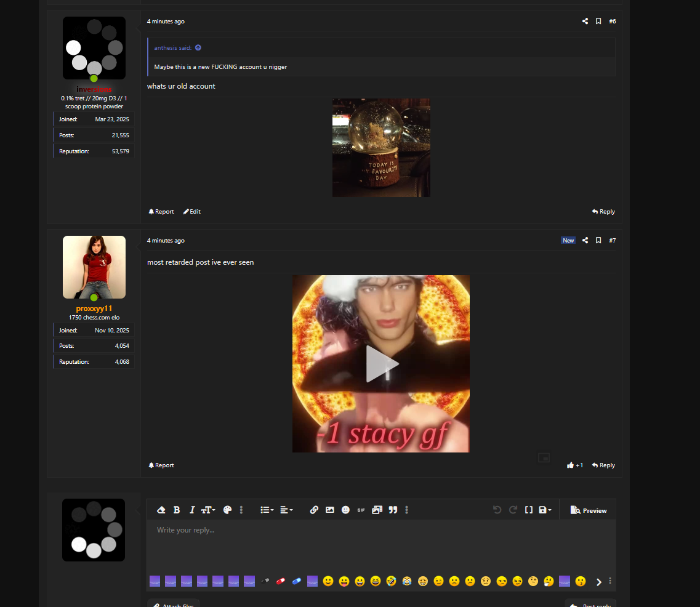
Task: Open the smilies picker in the toolbar
Action: [x=345, y=510]
